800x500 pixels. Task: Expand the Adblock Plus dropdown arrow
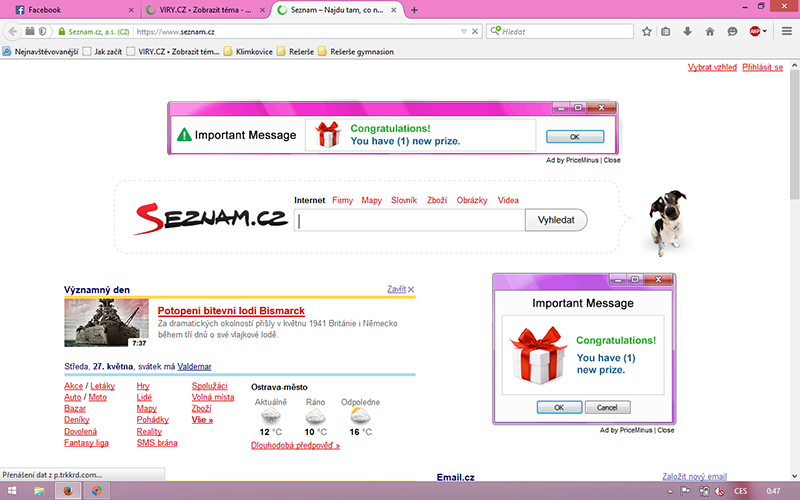pos(766,31)
